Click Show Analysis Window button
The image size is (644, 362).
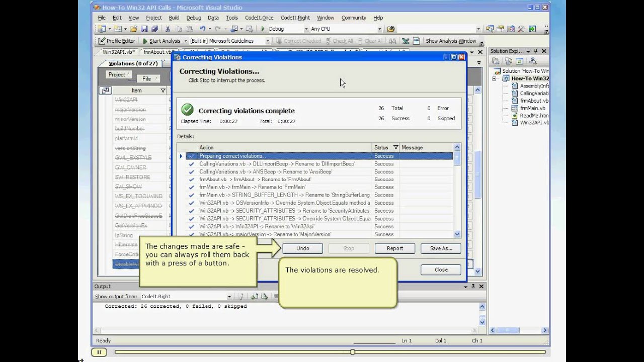pyautogui.click(x=451, y=41)
